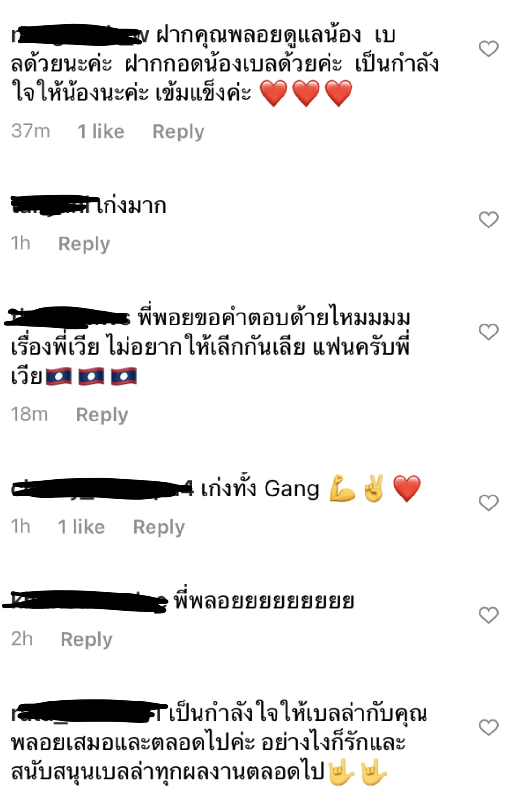Viewport: 532px width, 798px height.
Task: Open the profile of the Gang commenter
Action: point(102,488)
